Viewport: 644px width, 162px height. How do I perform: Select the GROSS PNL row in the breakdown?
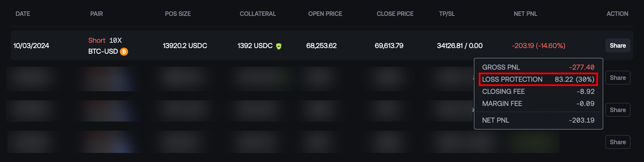[x=538, y=67]
